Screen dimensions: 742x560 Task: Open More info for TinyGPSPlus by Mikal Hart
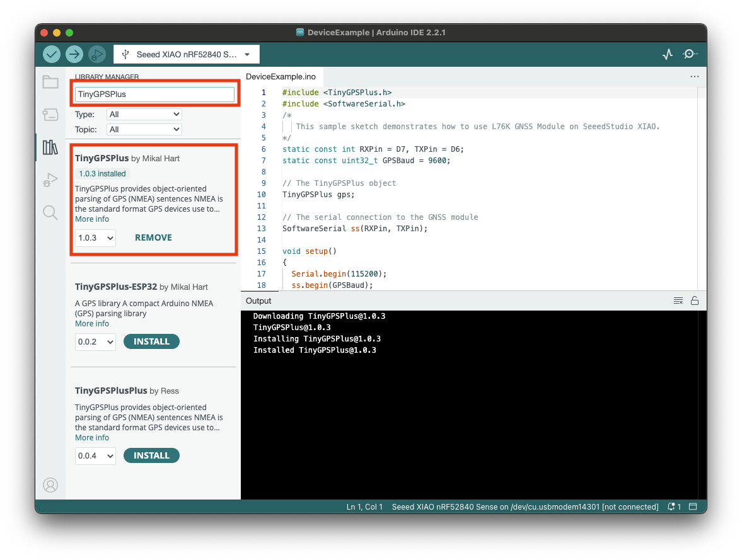click(x=92, y=219)
